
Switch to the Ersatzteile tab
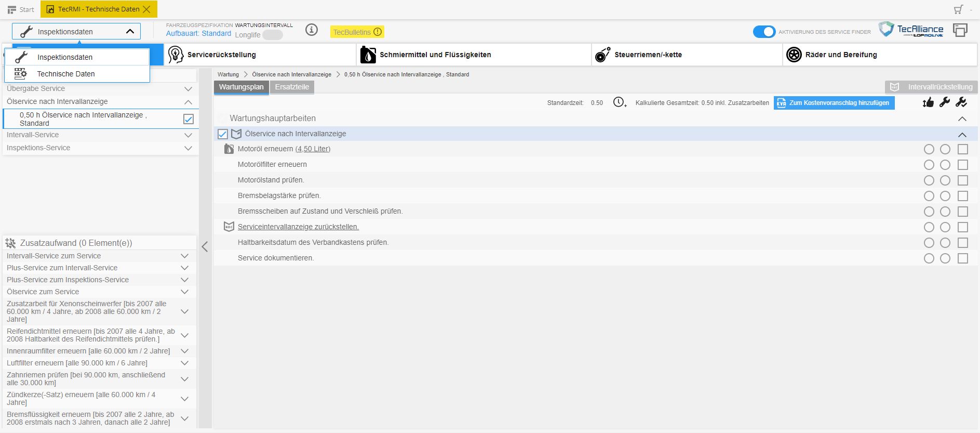(x=292, y=87)
